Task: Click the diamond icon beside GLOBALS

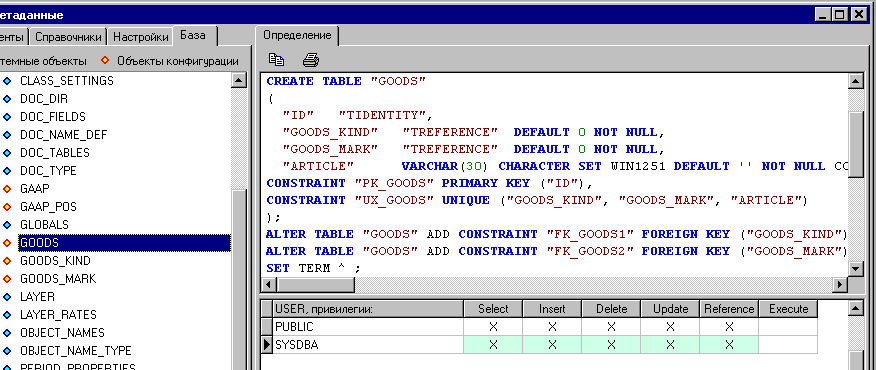Action: point(7,225)
